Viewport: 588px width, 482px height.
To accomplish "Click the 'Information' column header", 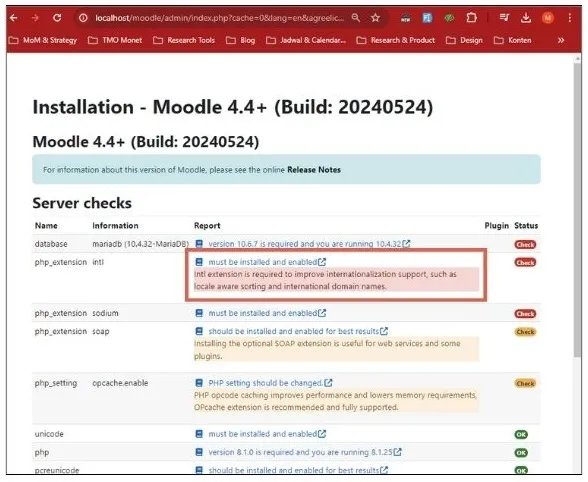I will [x=115, y=225].
